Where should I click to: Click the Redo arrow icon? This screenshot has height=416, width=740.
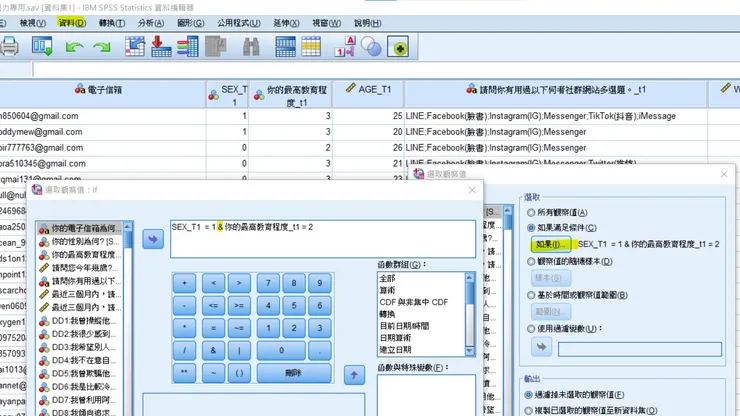[x=102, y=47]
